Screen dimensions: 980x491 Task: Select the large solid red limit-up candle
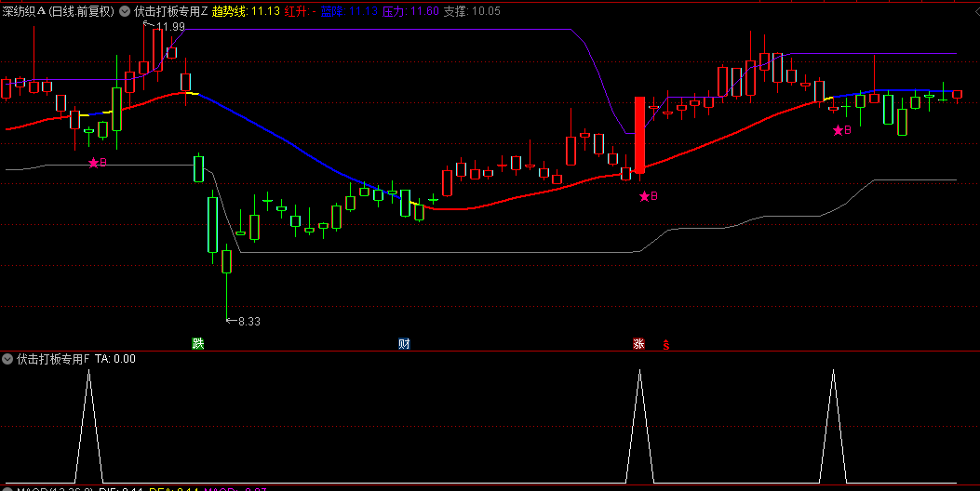point(639,135)
